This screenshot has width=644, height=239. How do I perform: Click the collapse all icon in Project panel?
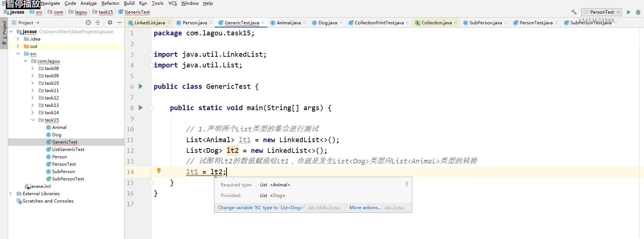pyautogui.click(x=98, y=22)
